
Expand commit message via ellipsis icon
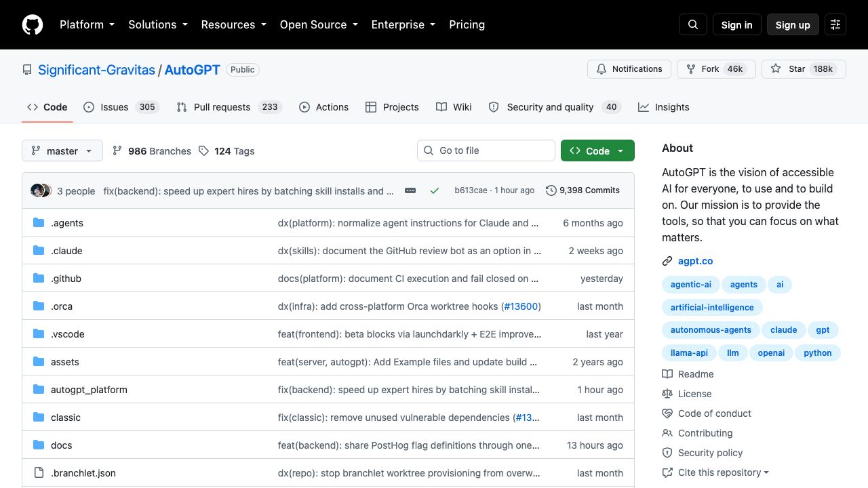[x=410, y=190]
